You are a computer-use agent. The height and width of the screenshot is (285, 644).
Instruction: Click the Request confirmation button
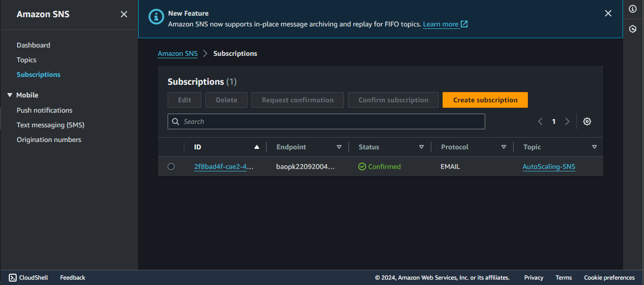tap(297, 100)
